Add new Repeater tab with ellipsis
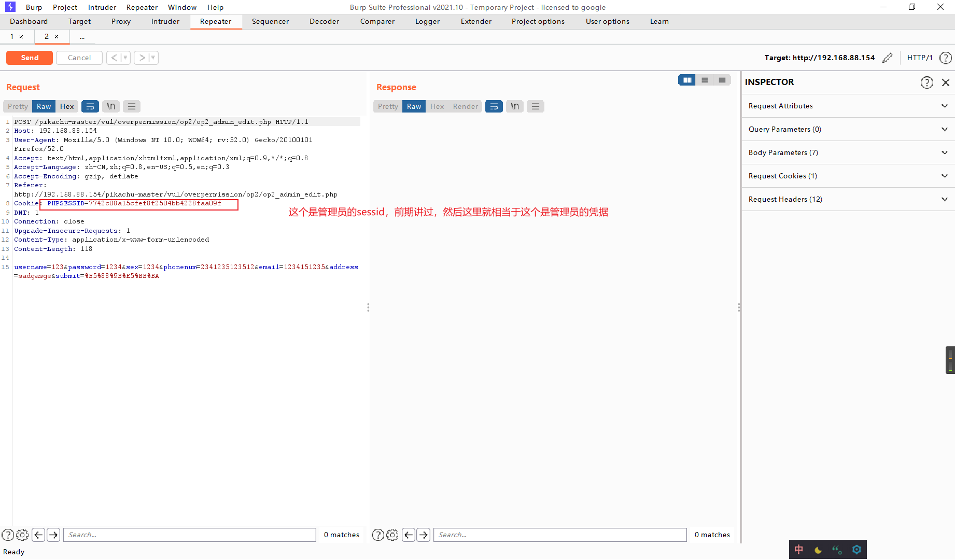The image size is (955, 560). pyautogui.click(x=82, y=37)
